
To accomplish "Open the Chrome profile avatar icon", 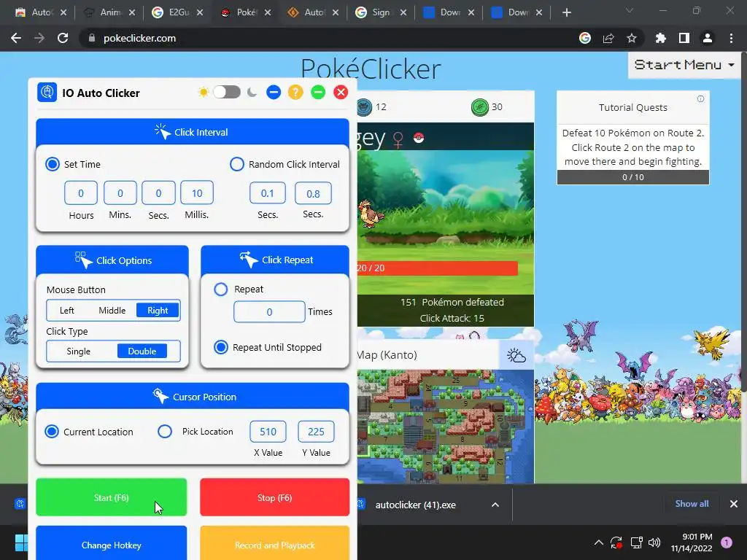I will (708, 38).
